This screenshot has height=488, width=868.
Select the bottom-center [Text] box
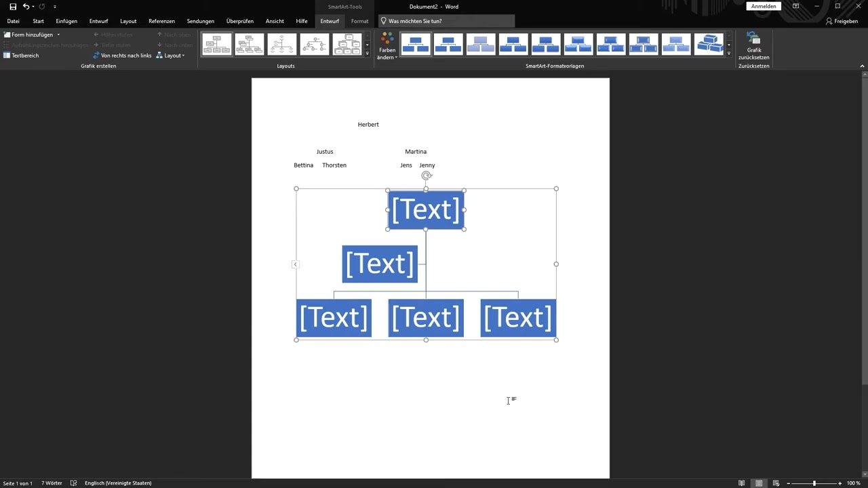pos(426,318)
